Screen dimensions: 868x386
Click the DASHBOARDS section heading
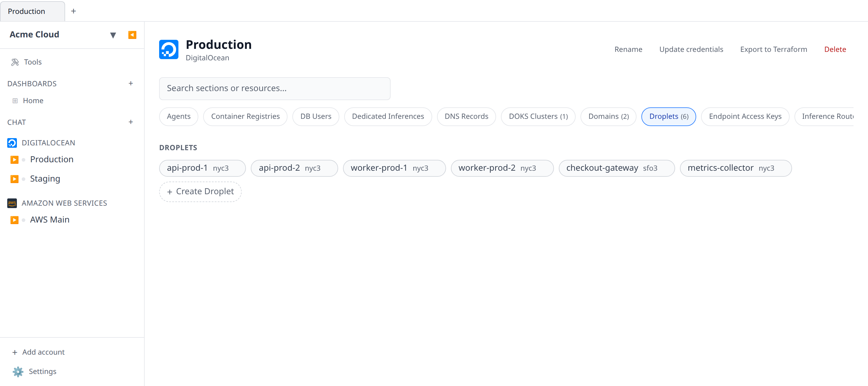32,84
